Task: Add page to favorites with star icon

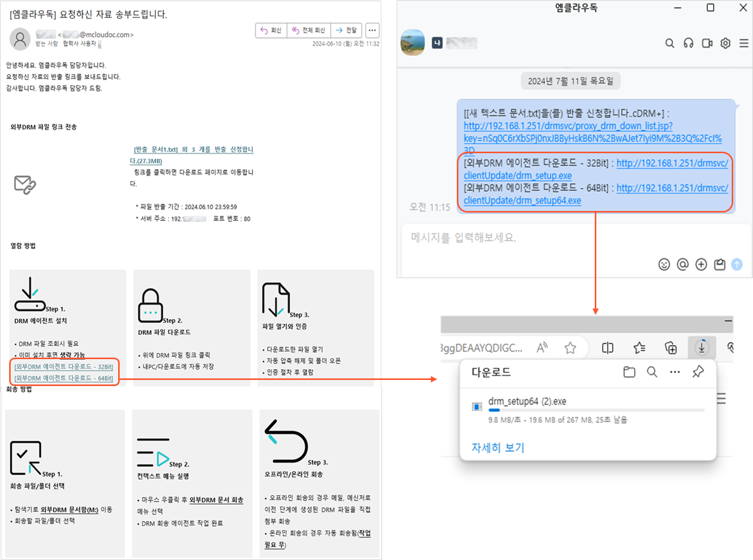Action: (x=570, y=348)
